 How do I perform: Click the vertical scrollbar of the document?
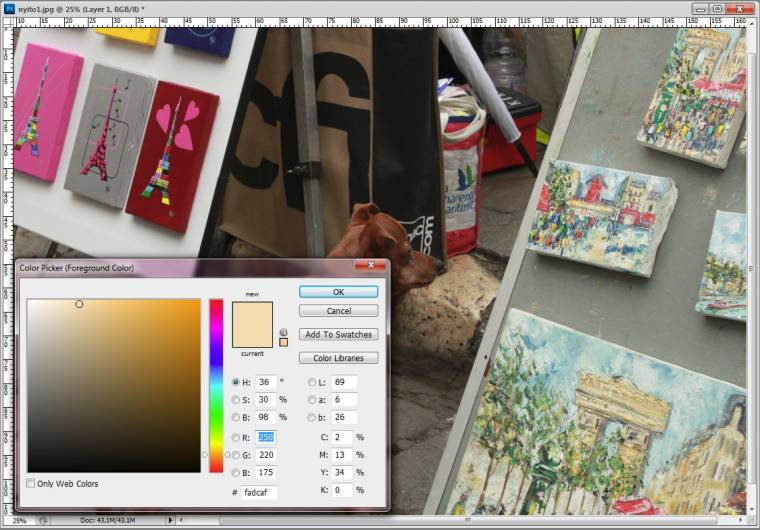[x=751, y=268]
